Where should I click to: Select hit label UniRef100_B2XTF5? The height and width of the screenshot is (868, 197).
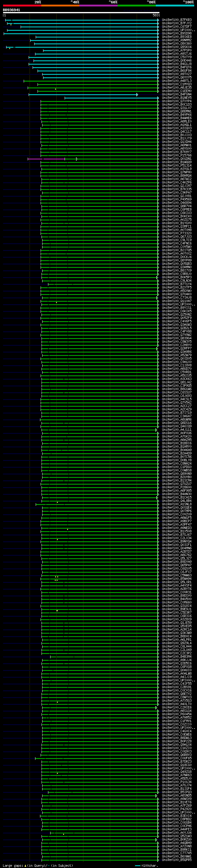pyautogui.click(x=177, y=287)
